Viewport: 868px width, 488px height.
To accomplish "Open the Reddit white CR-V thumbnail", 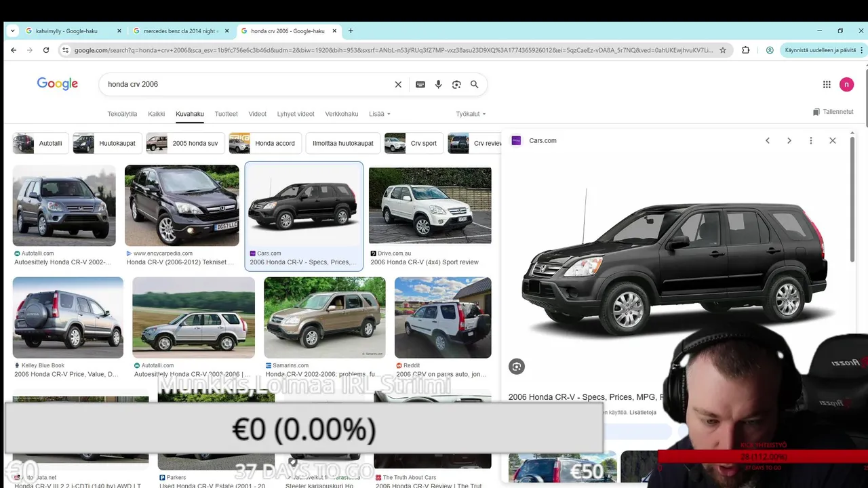I will [443, 317].
